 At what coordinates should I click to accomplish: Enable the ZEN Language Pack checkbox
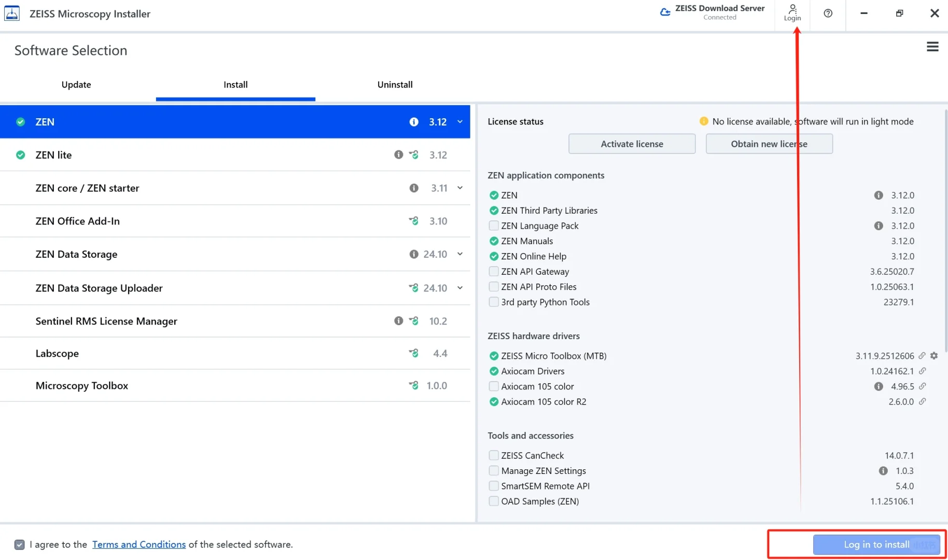tap(494, 226)
